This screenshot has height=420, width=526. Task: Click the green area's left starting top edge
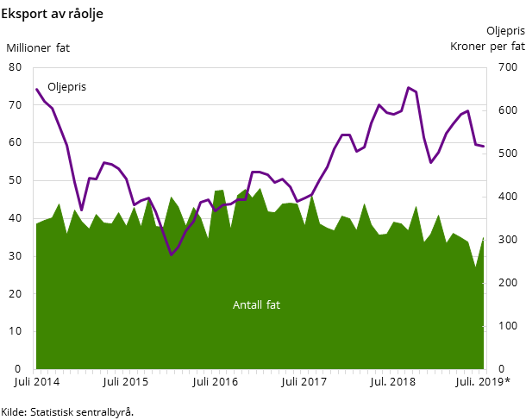coord(36,223)
